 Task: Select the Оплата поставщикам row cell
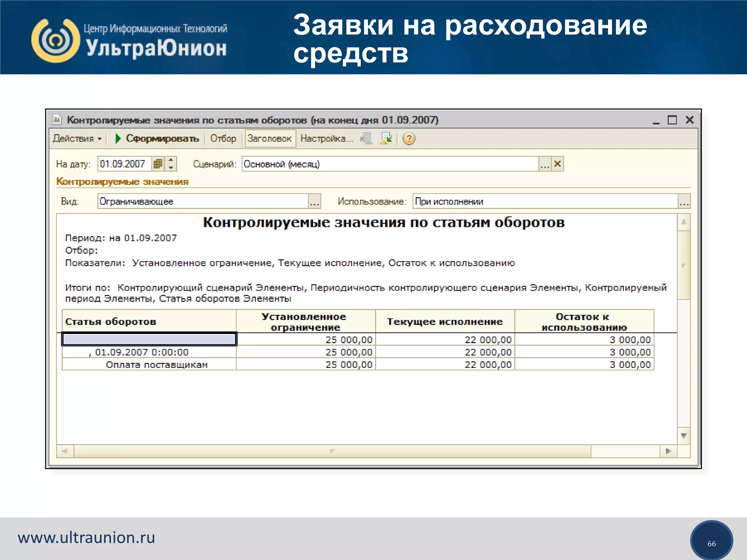click(x=149, y=365)
